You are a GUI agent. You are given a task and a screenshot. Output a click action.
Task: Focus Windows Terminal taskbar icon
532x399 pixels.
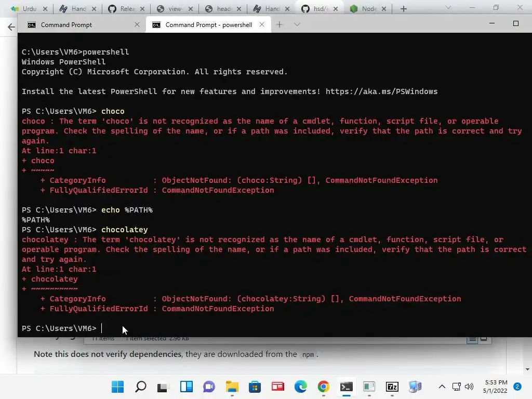347,387
